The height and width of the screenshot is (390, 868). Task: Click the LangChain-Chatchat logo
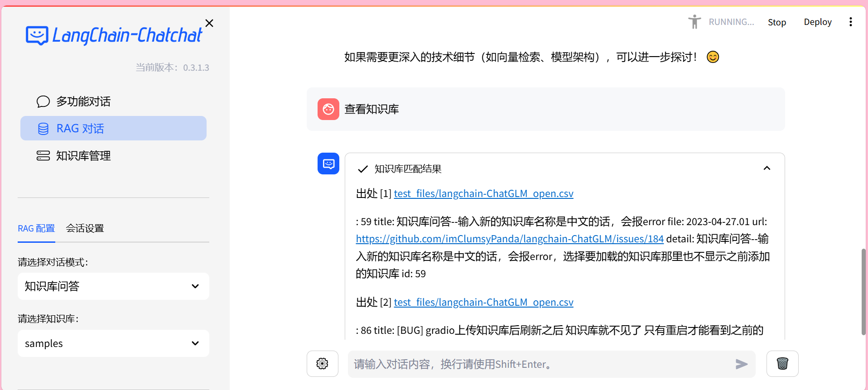(x=114, y=35)
